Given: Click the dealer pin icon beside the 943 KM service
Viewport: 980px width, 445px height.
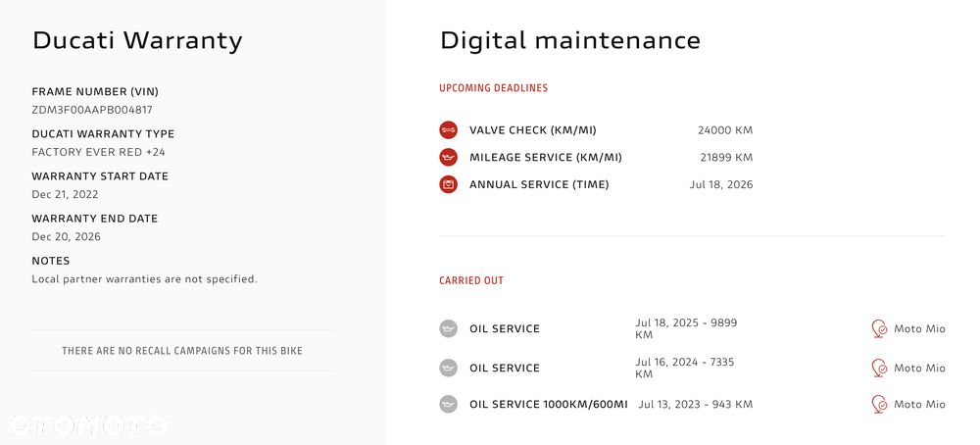Looking at the screenshot, I should [879, 404].
